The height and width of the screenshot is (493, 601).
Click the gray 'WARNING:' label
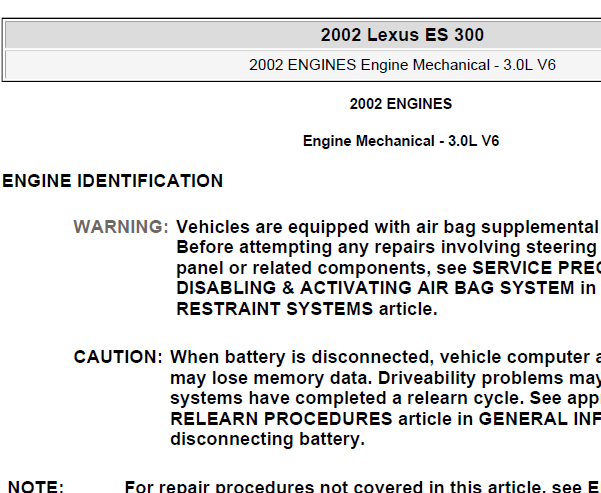121,227
